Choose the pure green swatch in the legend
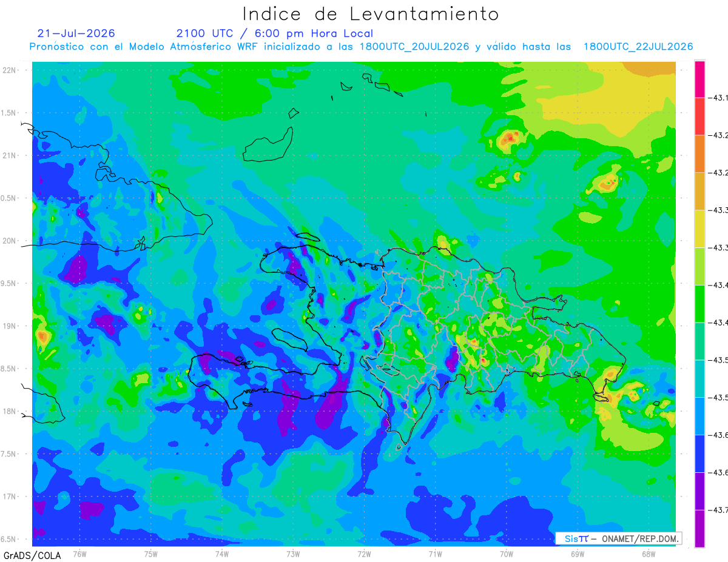This screenshot has height=562, width=728. coord(699,304)
